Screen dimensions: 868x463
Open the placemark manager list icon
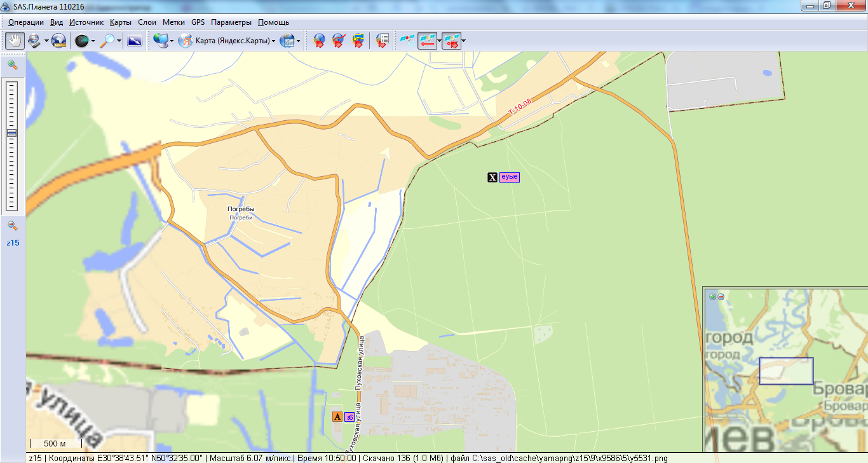(x=382, y=41)
